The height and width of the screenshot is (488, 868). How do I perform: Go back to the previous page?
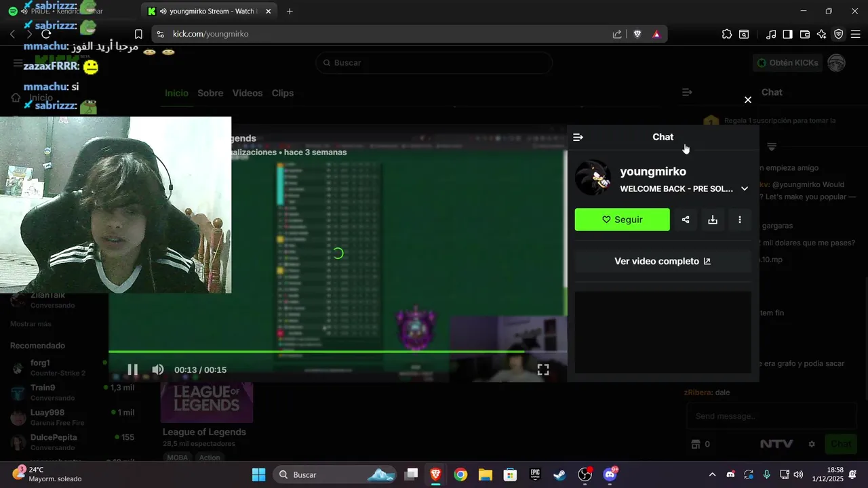[12, 34]
